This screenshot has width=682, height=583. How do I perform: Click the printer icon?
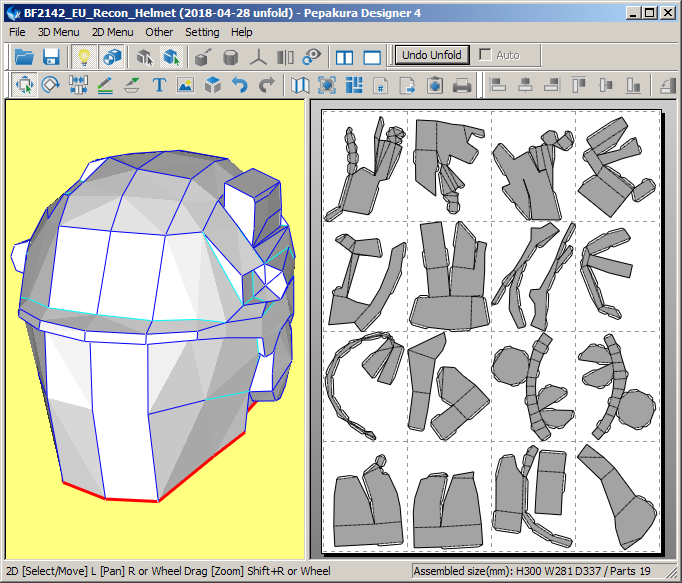tap(462, 86)
